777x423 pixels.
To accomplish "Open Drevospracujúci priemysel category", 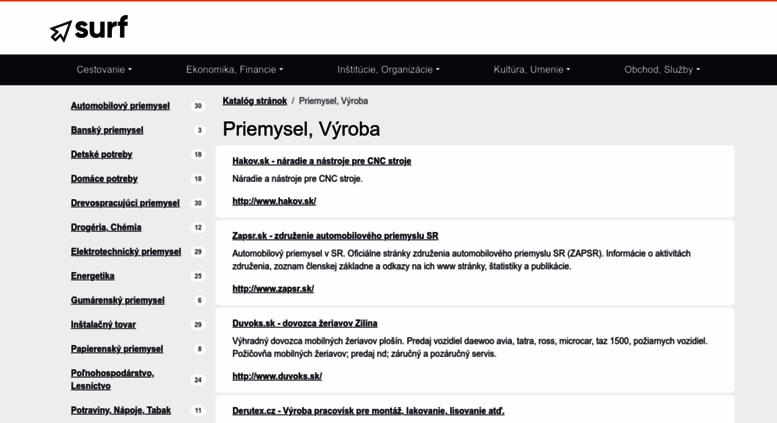I will click(x=125, y=203).
